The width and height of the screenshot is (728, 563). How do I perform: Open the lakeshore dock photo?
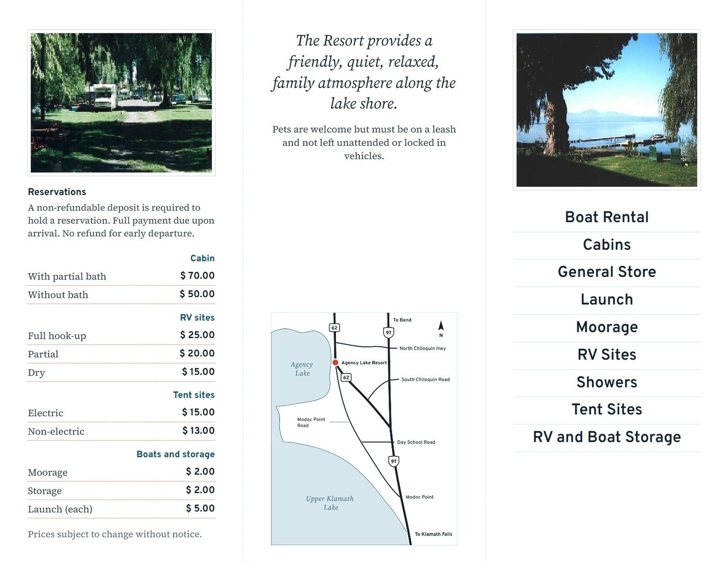[607, 110]
